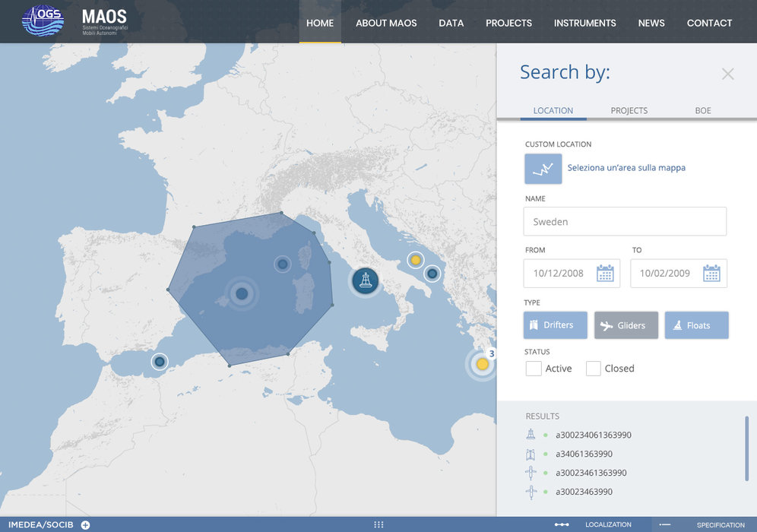Click the yellow cluster marker labeled 3

(x=482, y=364)
